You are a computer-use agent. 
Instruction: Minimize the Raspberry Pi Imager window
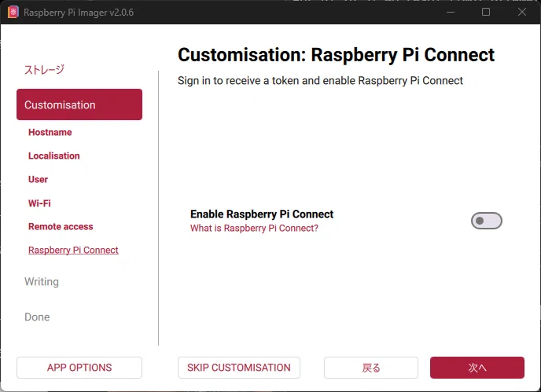click(451, 12)
